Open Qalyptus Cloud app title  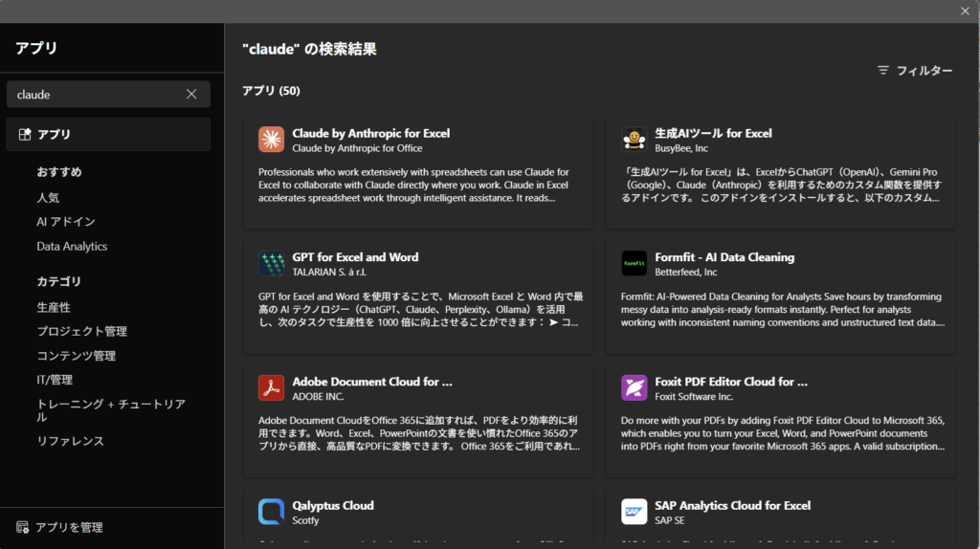[333, 505]
